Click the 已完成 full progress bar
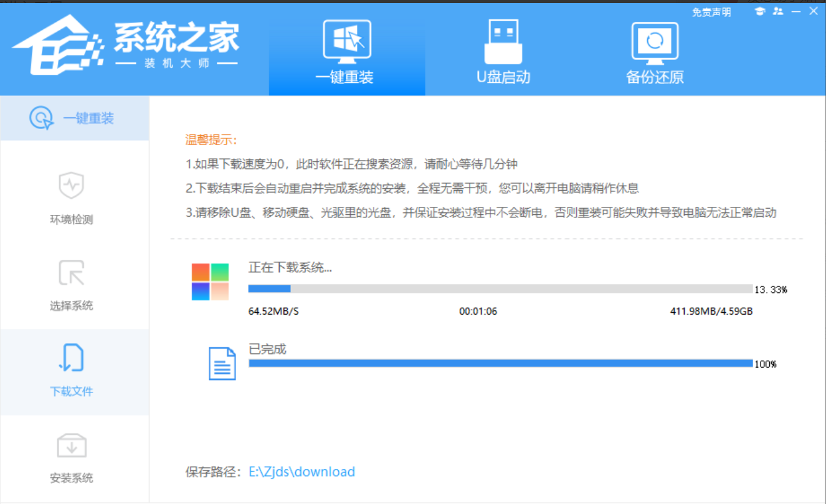This screenshot has width=826, height=504. click(x=500, y=363)
